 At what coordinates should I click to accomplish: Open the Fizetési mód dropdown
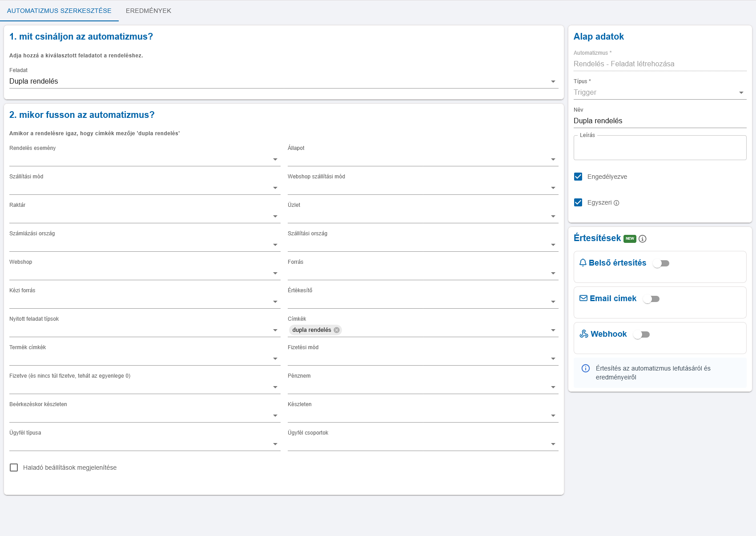423,359
